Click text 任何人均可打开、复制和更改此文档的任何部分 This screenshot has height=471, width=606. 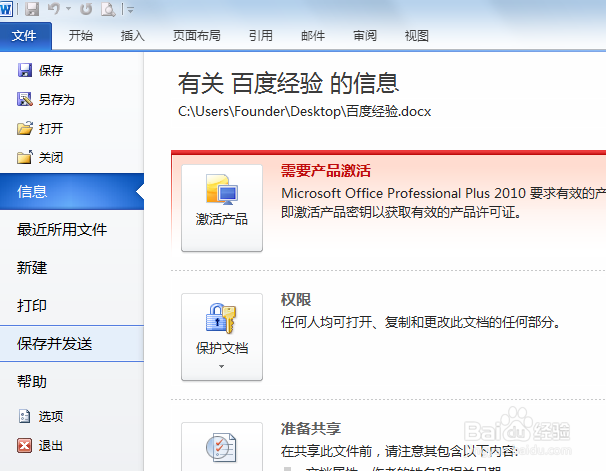[x=420, y=322]
